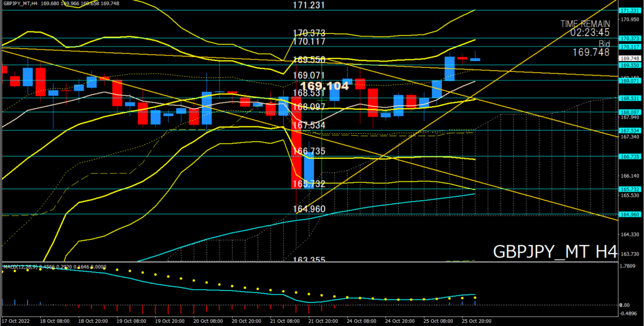Click 167.340 on the price axis
The height and width of the screenshot is (326, 644).
630,136
